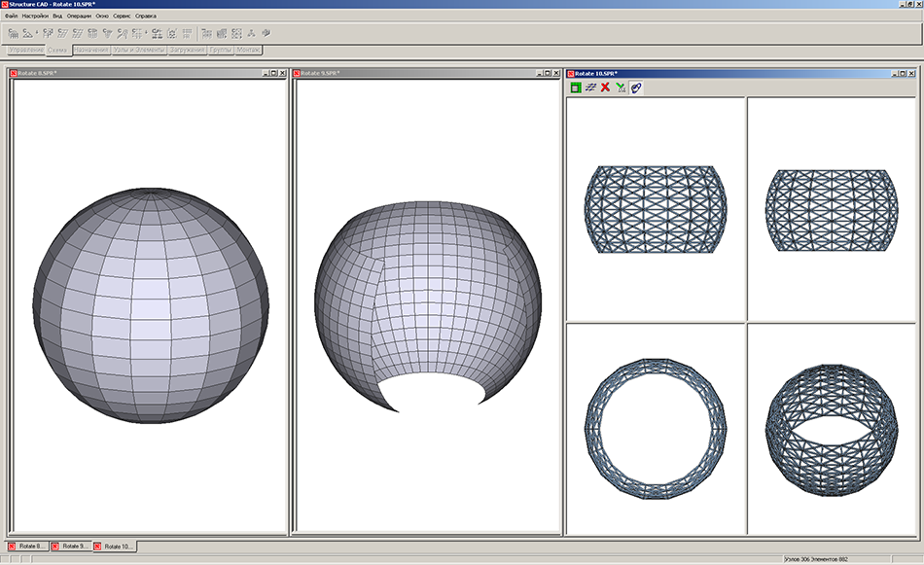This screenshot has height=565, width=924.
Task: Click the red X icon in Rotate 10 toolbar
Action: (x=605, y=88)
